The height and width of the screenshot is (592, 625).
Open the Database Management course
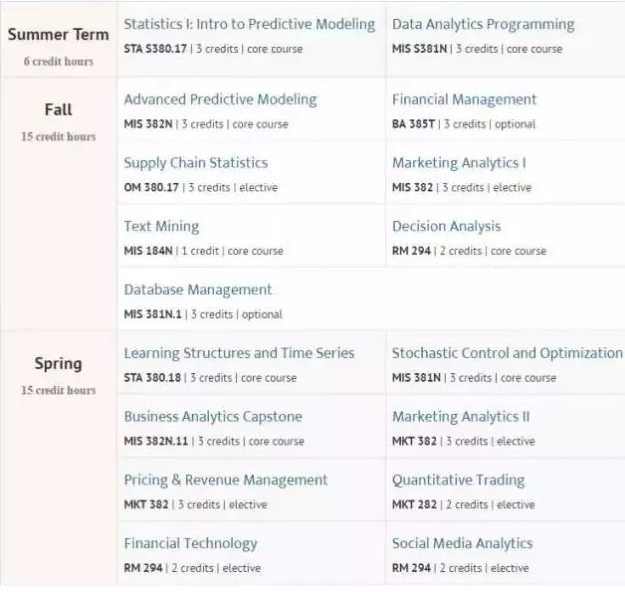[198, 290]
